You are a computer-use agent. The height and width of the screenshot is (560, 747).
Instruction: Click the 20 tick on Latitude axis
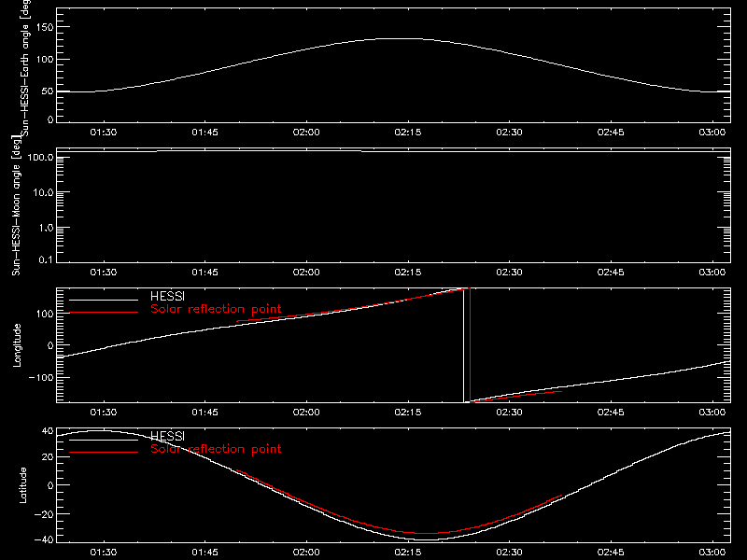coord(49,456)
